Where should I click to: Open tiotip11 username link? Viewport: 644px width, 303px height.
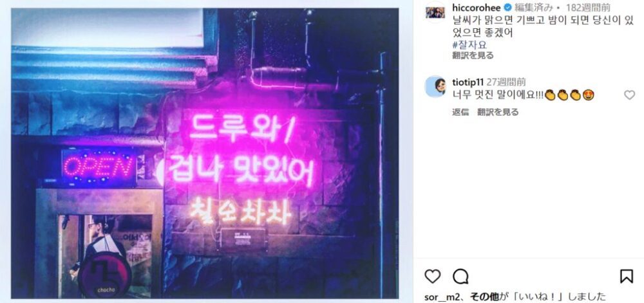point(468,82)
